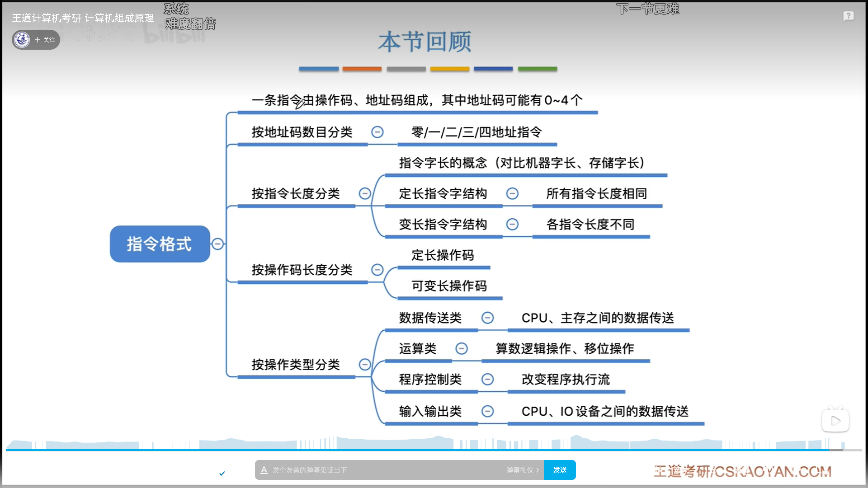
Task: Collapse the 指令格式 root node
Action: click(217, 244)
